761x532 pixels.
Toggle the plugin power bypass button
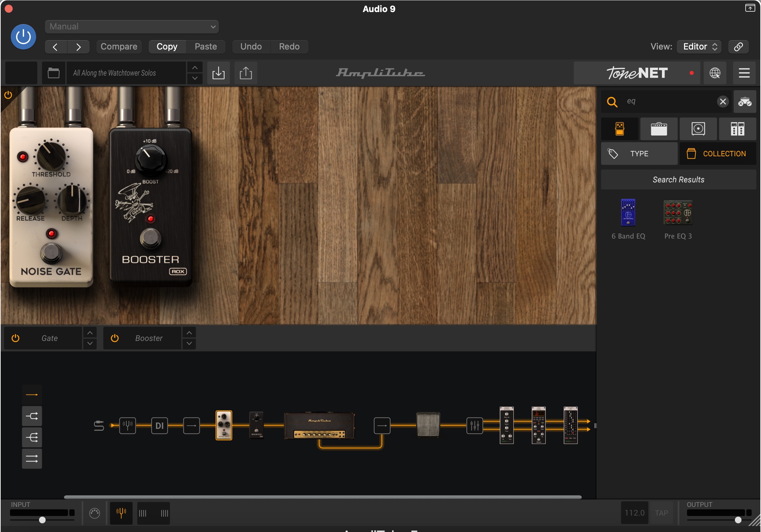pyautogui.click(x=23, y=37)
